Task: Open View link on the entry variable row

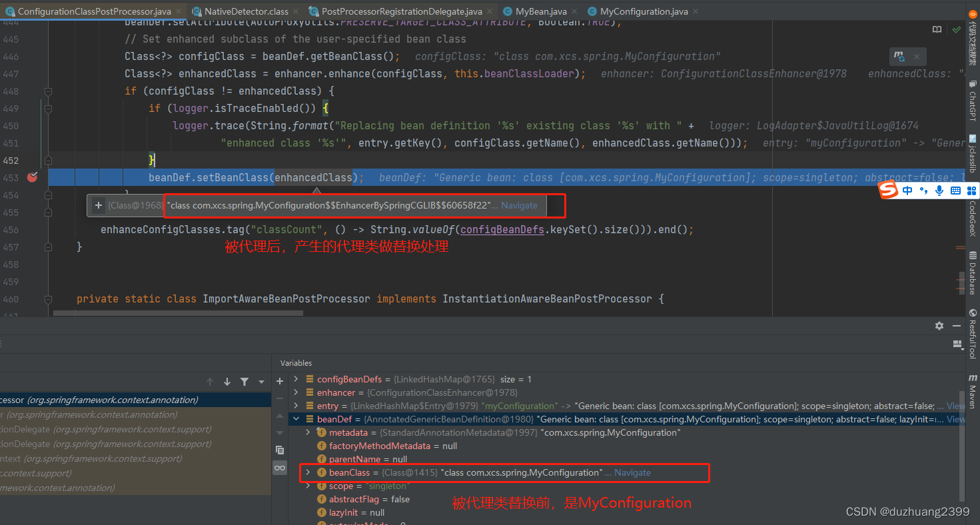Action: [956, 406]
